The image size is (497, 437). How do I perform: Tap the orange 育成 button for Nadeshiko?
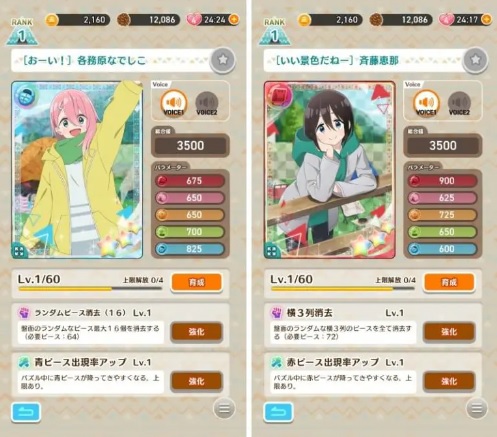(x=196, y=282)
